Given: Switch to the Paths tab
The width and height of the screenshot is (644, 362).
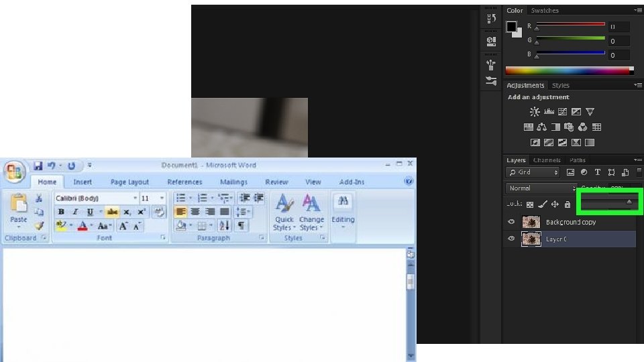Looking at the screenshot, I should [577, 160].
